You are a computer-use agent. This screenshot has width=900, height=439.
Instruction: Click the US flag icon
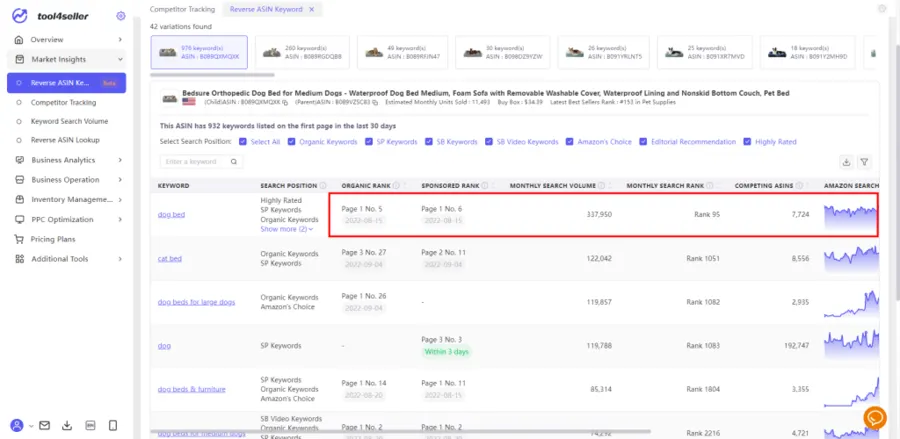(x=189, y=102)
